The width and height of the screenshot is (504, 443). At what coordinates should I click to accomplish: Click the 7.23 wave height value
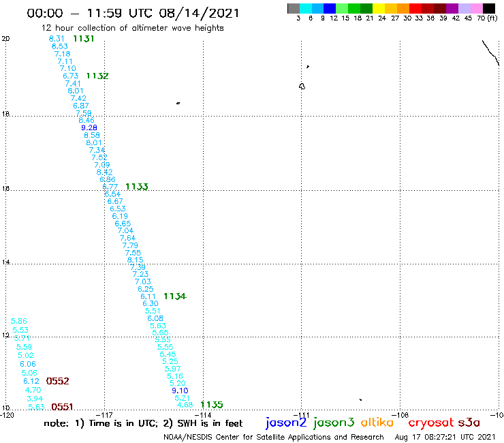click(x=140, y=274)
